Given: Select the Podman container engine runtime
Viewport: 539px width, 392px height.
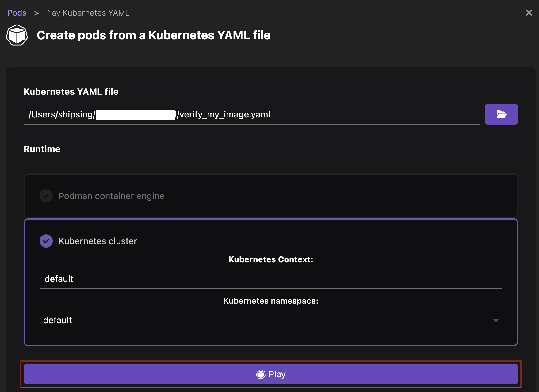Looking at the screenshot, I should [x=111, y=196].
